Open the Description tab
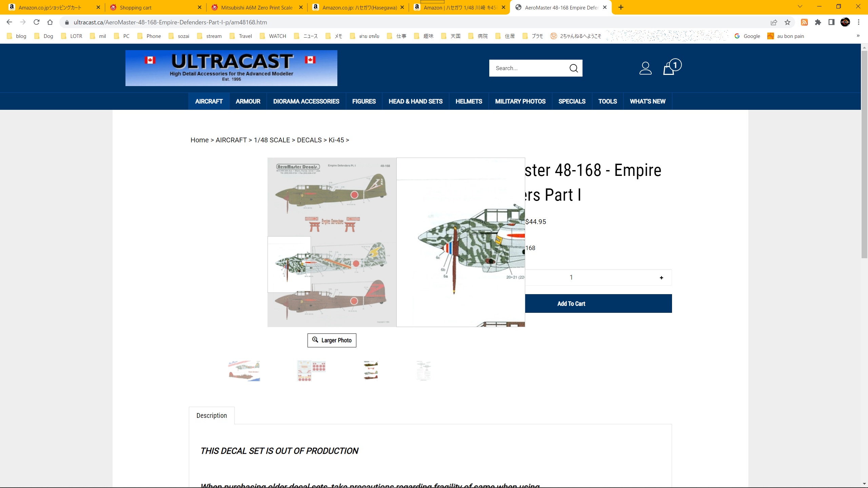 point(212,415)
